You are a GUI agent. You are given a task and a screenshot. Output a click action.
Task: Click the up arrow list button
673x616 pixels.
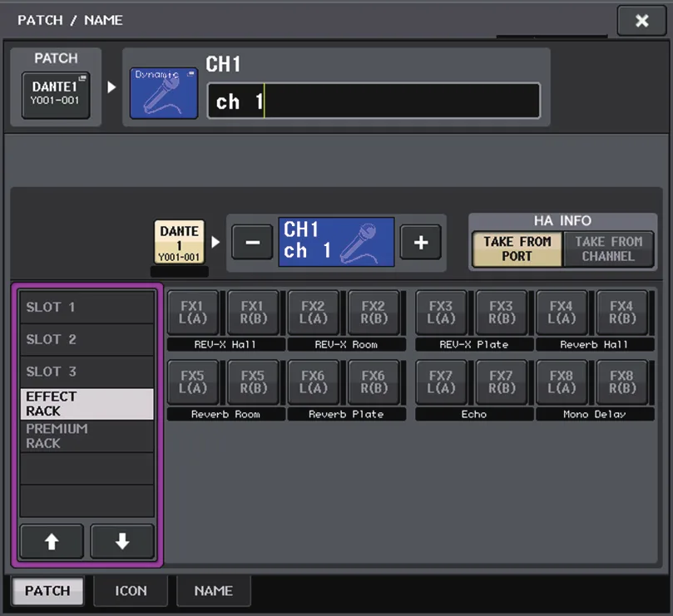[x=52, y=541]
